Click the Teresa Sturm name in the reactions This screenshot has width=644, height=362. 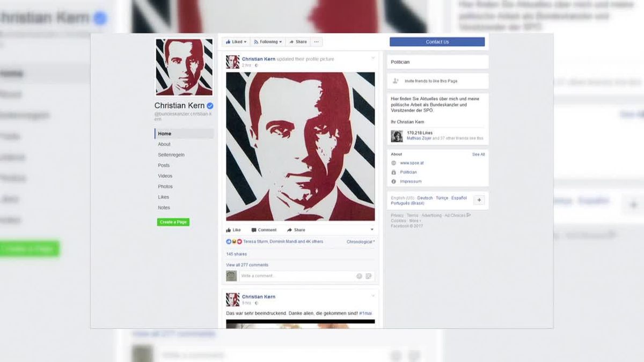255,242
